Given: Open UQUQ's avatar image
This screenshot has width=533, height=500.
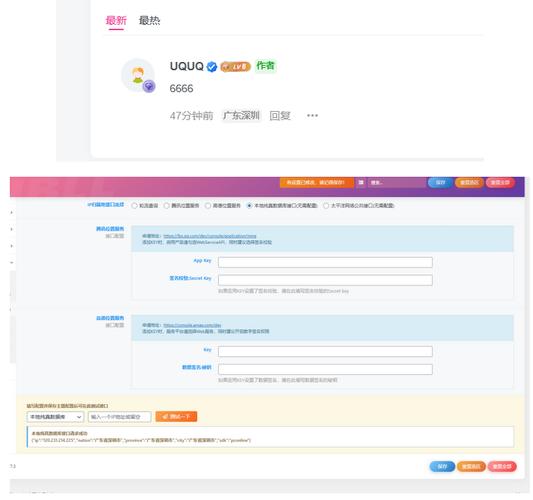Looking at the screenshot, I should (138, 75).
